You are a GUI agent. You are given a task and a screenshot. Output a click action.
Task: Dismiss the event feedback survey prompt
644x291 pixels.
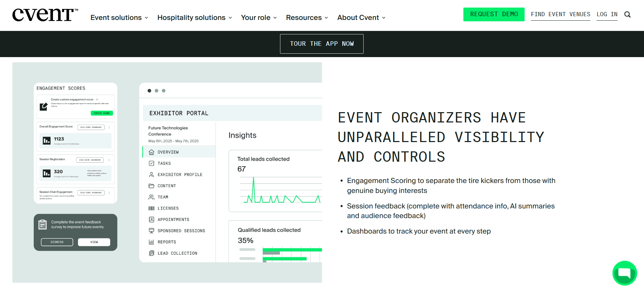coord(57,242)
